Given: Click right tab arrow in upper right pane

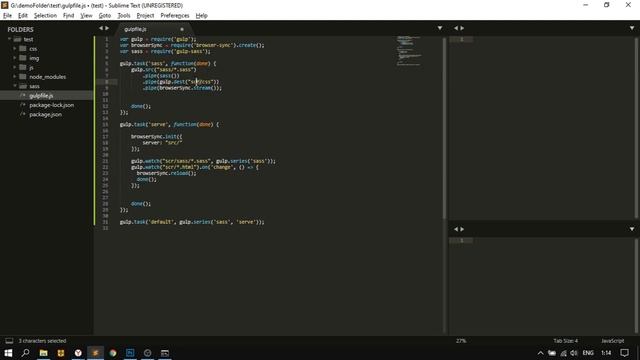Looking at the screenshot, I should coord(462,28).
